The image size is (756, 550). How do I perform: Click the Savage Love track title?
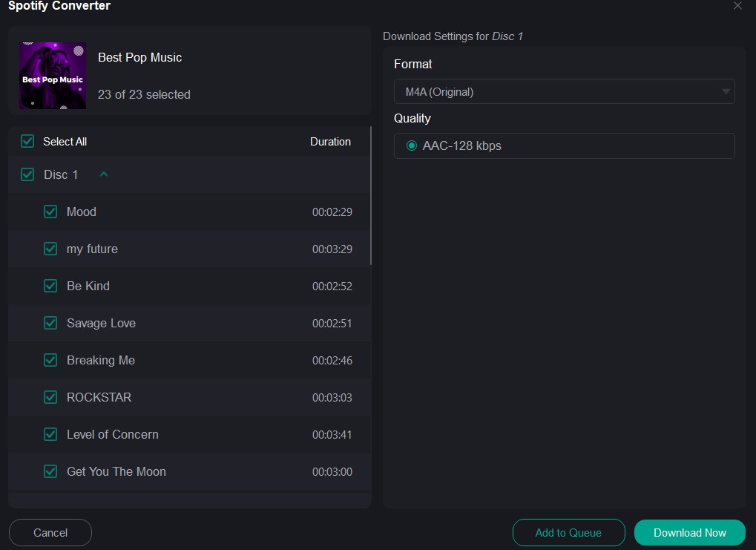(x=101, y=324)
